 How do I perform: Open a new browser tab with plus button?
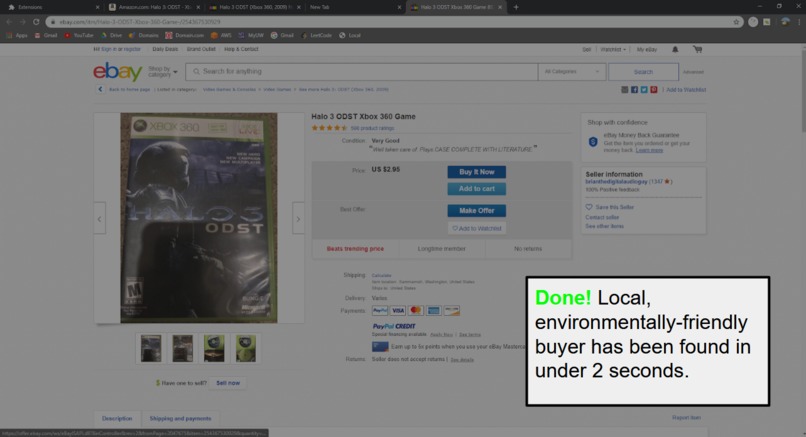pyautogui.click(x=516, y=7)
